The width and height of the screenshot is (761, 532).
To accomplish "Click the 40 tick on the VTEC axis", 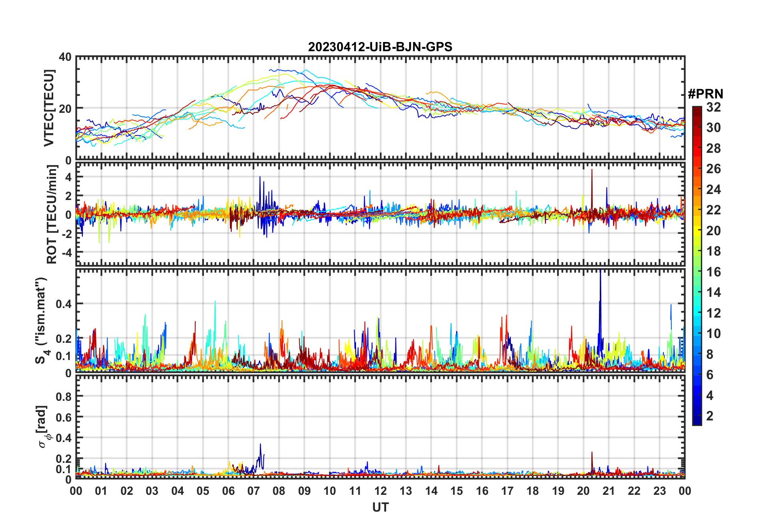I will coord(65,57).
